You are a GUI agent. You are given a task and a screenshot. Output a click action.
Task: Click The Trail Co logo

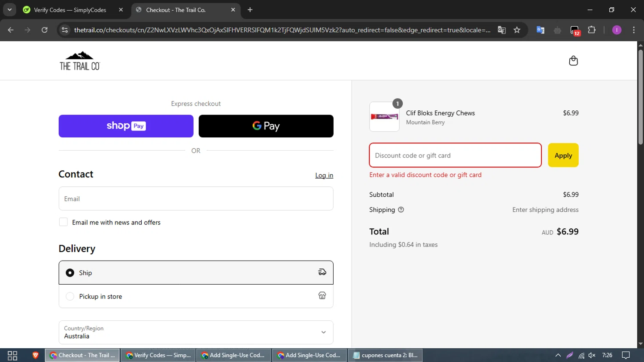pyautogui.click(x=80, y=61)
